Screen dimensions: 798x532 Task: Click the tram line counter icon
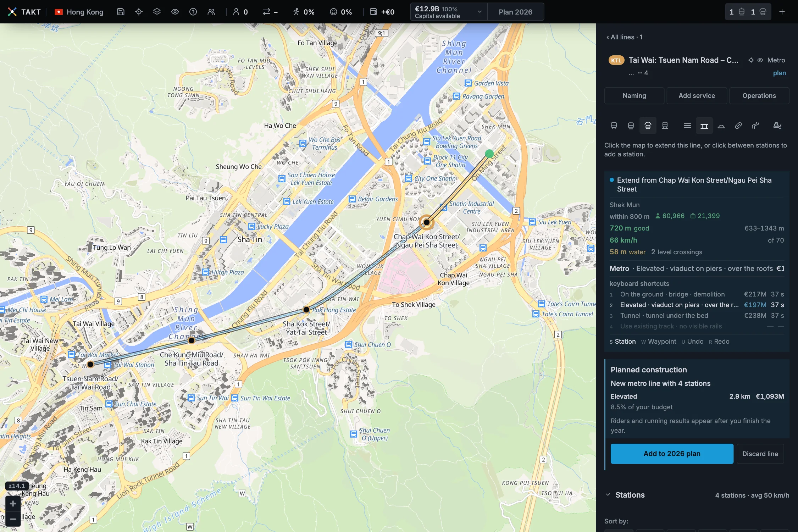(741, 12)
